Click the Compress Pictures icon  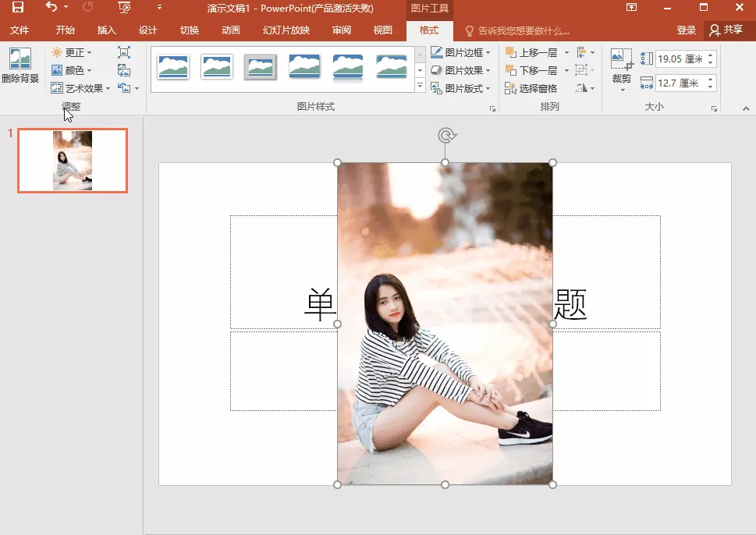[x=124, y=52]
